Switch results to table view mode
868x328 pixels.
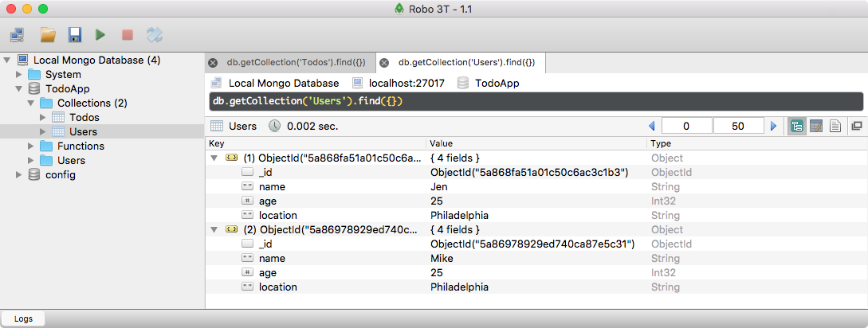pos(815,126)
